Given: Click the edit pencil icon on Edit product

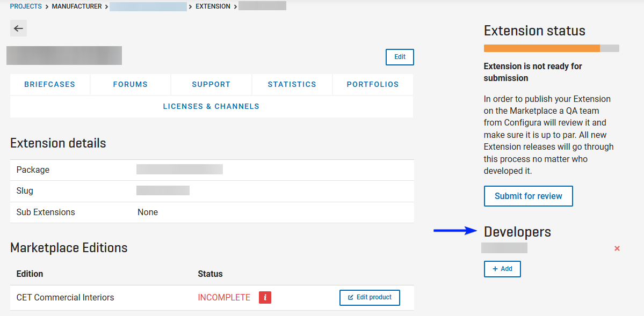Looking at the screenshot, I should click(351, 297).
